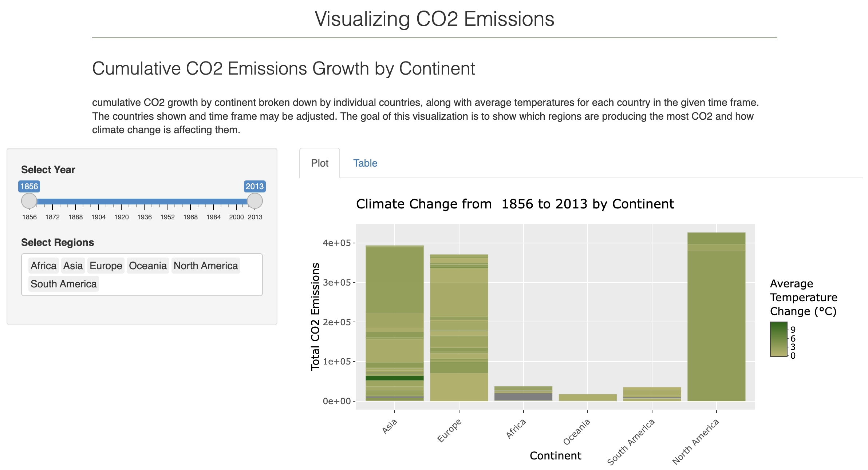Click the 'Select Year' label
Screen dimensions: 868x470
[48, 170]
